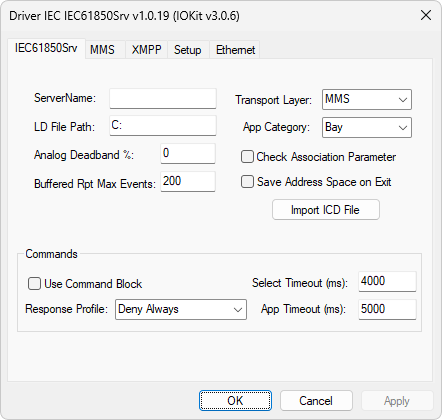This screenshot has width=442, height=420.
Task: Close the driver dialog window
Action: [426, 15]
